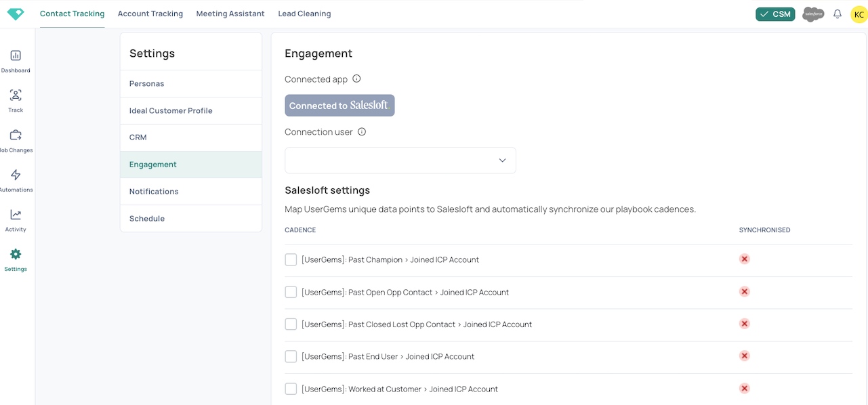Viewport: 868px width, 405px height.
Task: Switch to Lead Cleaning tab
Action: coord(304,14)
